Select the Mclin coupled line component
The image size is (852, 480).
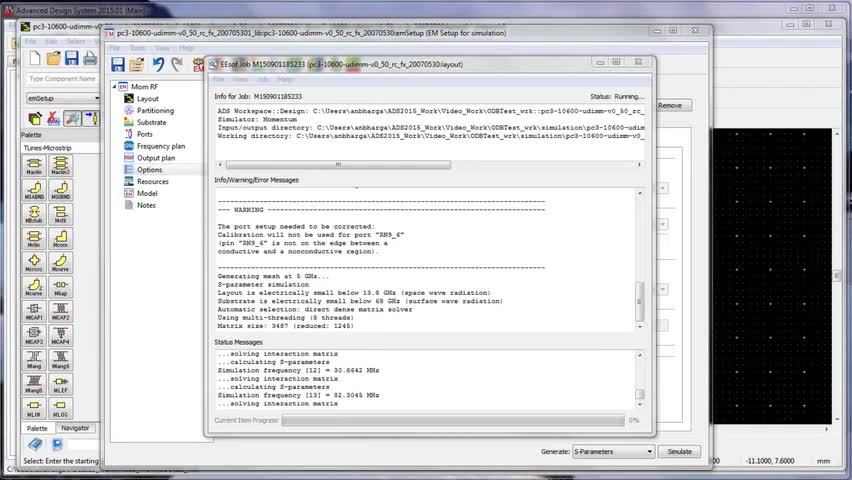(x=34, y=238)
